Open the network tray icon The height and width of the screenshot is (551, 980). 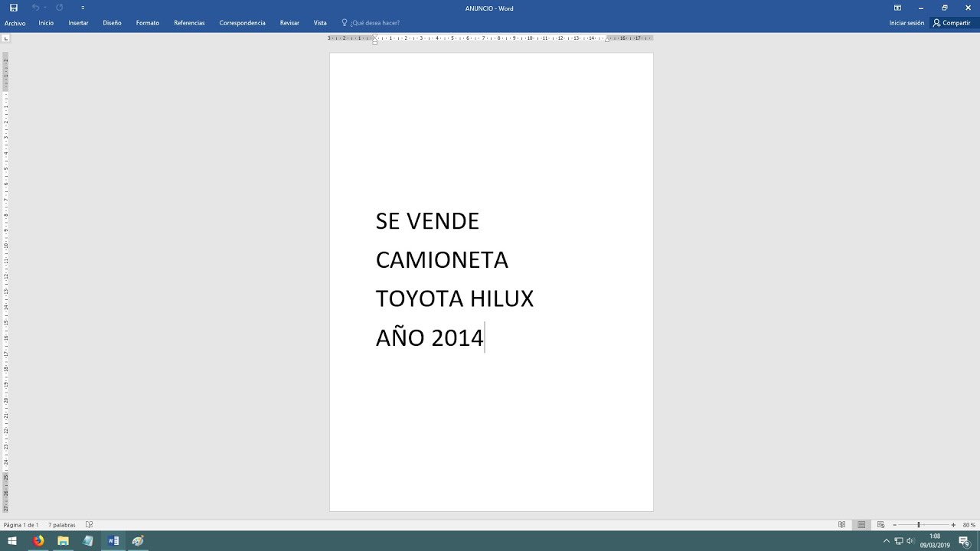pos(899,541)
